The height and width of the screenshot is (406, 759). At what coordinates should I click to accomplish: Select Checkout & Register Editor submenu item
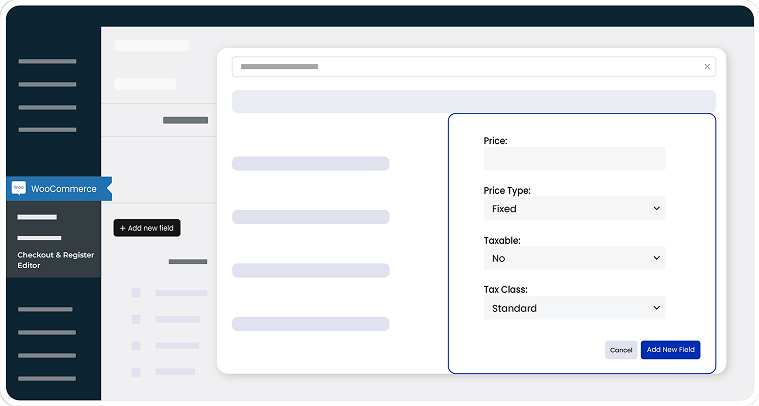point(55,260)
